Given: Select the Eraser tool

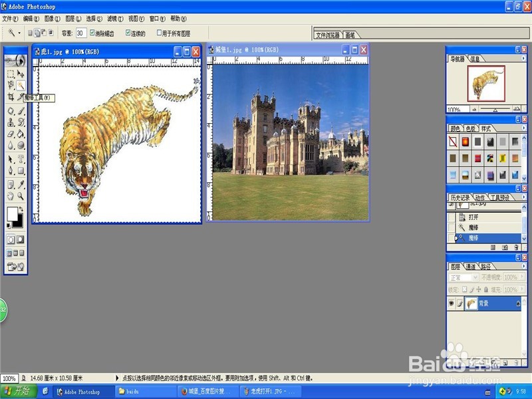Looking at the screenshot, I should coord(11,134).
